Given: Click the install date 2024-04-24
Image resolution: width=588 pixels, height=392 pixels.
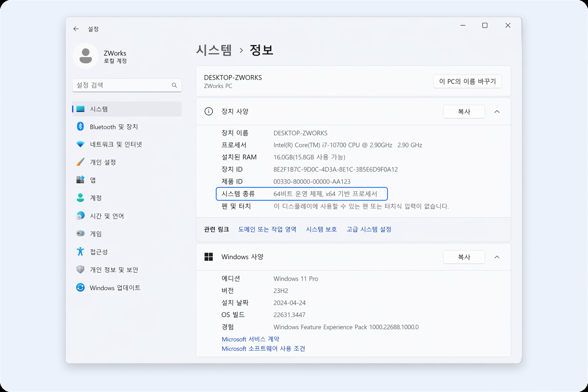Looking at the screenshot, I should pos(289,303).
